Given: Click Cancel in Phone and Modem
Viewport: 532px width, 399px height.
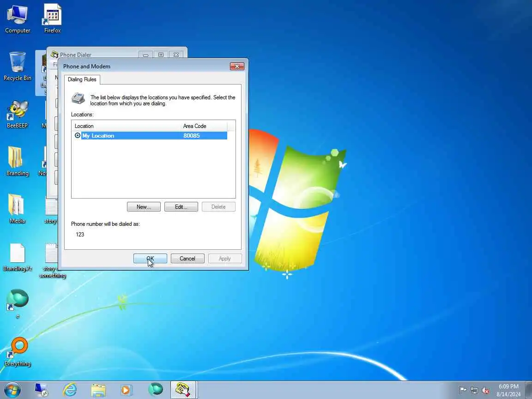Looking at the screenshot, I should (x=187, y=259).
